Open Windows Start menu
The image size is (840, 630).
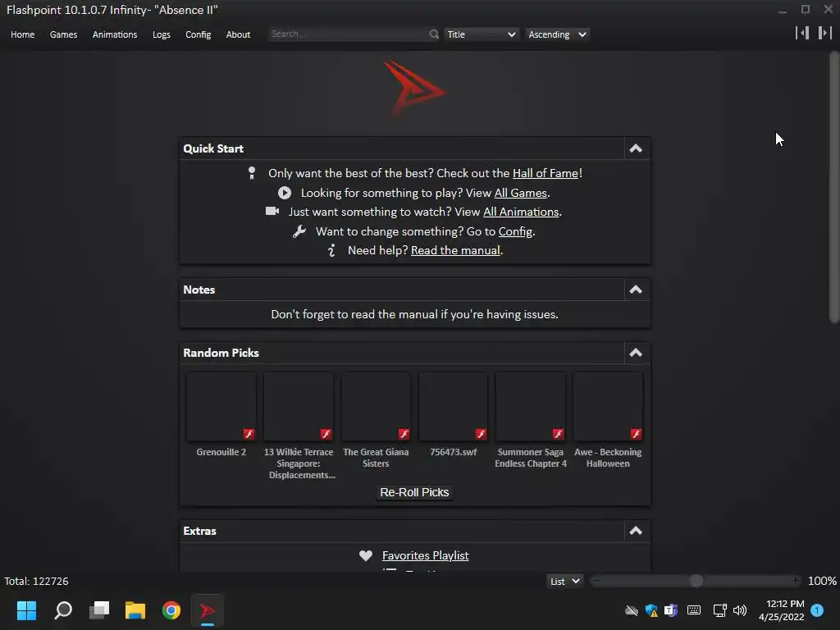coord(26,610)
